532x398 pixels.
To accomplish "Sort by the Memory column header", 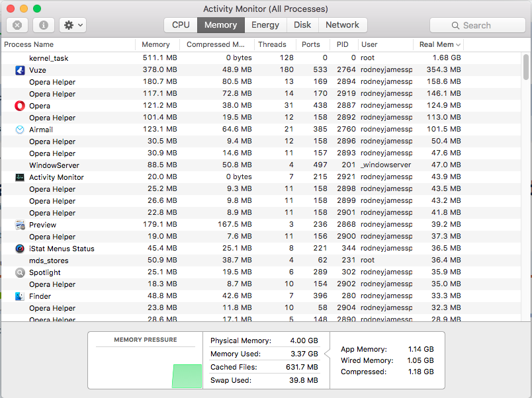I will pyautogui.click(x=157, y=44).
